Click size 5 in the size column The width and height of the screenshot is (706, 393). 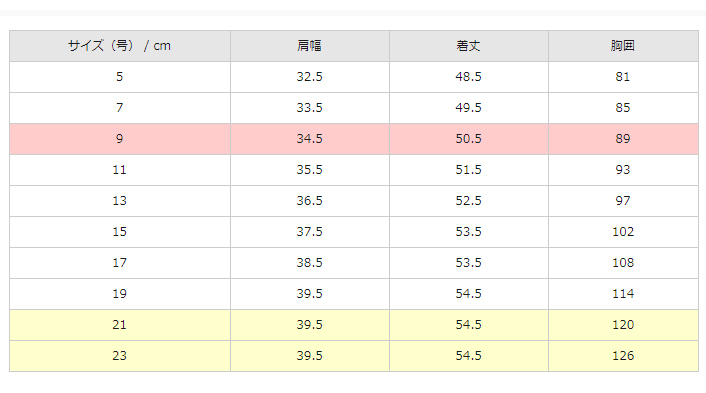click(x=120, y=77)
